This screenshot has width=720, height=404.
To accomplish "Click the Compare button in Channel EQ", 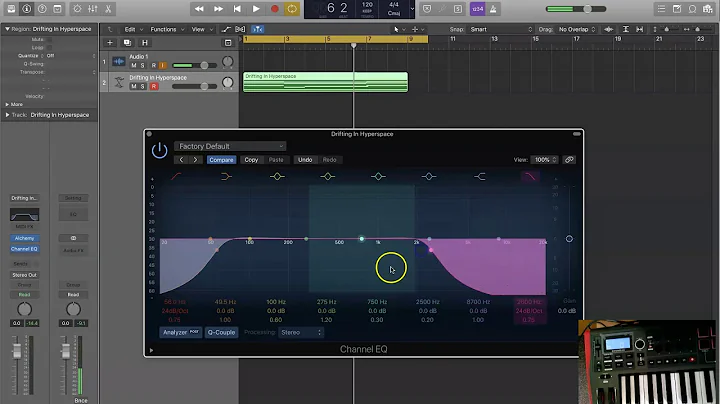I will coord(221,160).
